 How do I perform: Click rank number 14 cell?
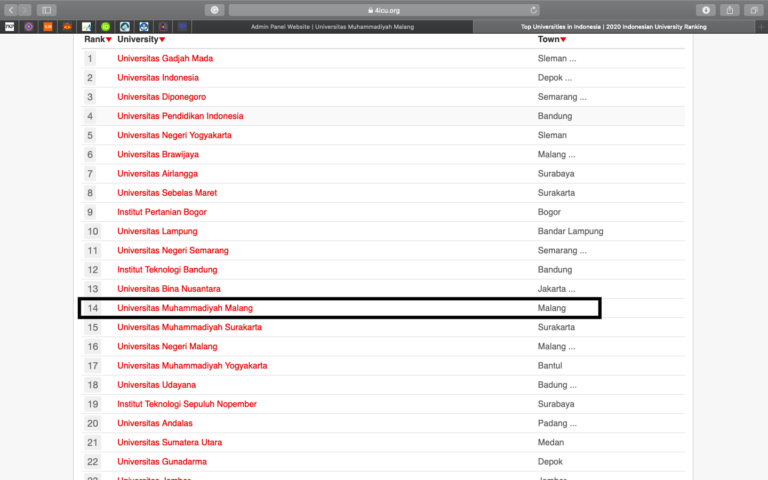pos(93,308)
